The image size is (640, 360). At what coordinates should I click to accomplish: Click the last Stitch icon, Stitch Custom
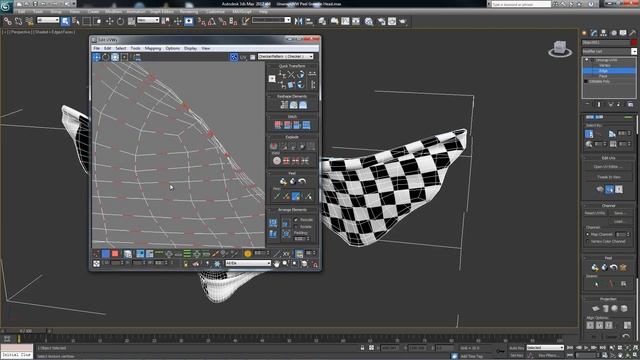[x=306, y=125]
